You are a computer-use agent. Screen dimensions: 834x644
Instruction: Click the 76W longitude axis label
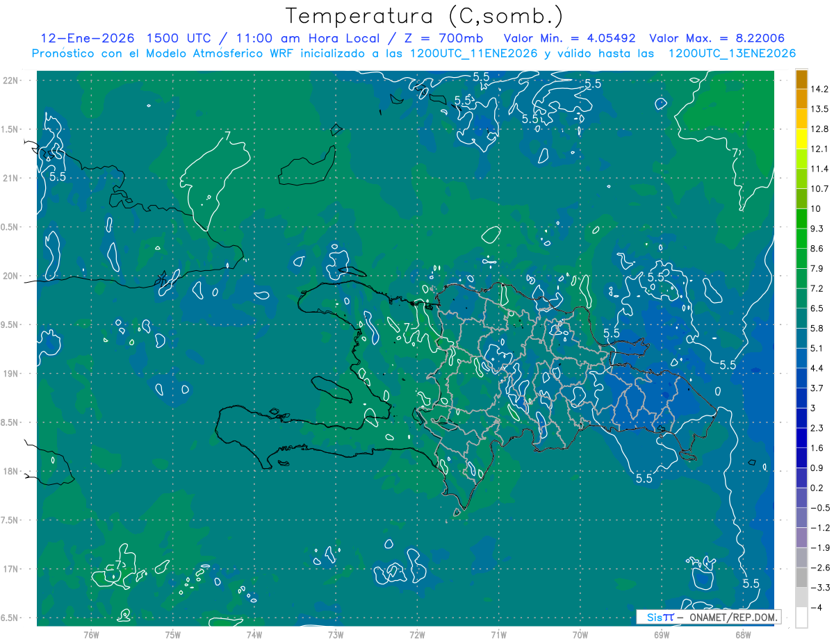coord(91,634)
